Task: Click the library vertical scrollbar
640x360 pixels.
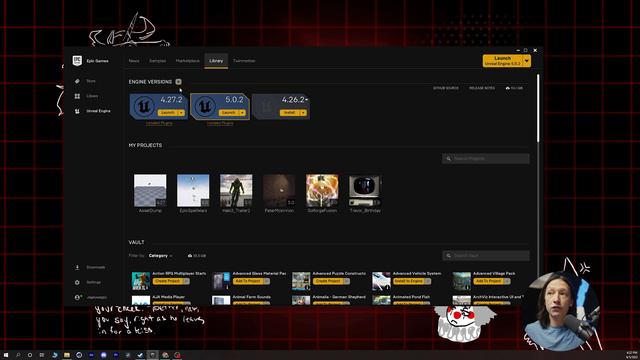Action: click(x=538, y=108)
